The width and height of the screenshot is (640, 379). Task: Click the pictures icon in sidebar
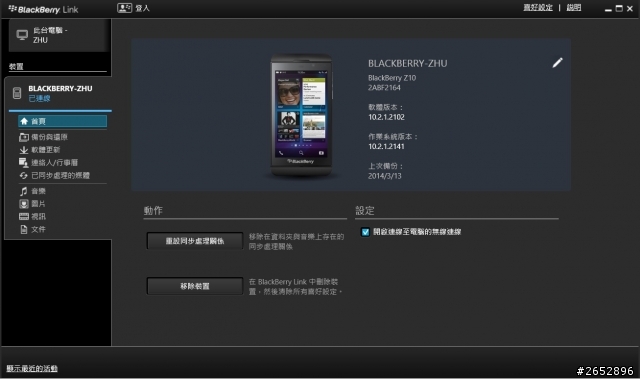24,204
